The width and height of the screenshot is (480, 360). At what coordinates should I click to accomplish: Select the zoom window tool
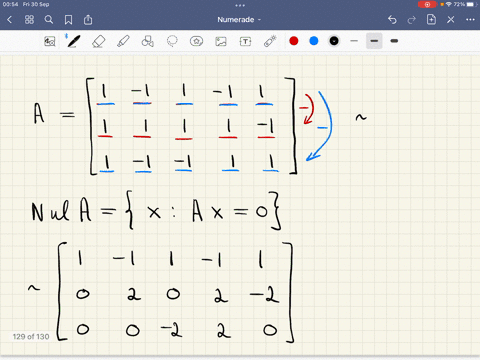[x=50, y=41]
